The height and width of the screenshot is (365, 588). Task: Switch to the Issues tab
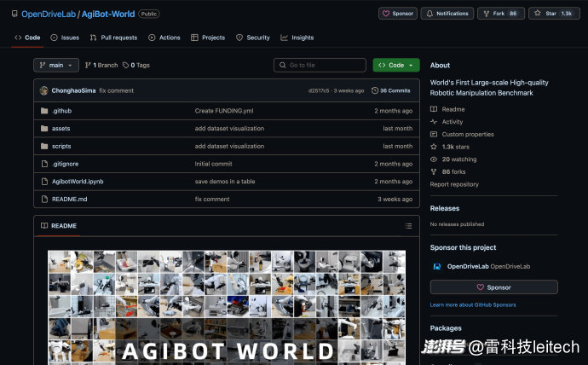(x=65, y=38)
